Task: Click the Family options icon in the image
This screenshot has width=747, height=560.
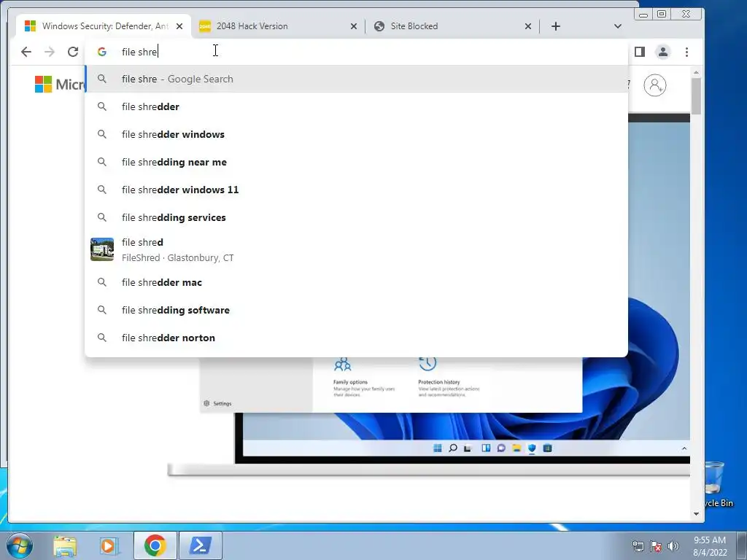Action: (343, 365)
